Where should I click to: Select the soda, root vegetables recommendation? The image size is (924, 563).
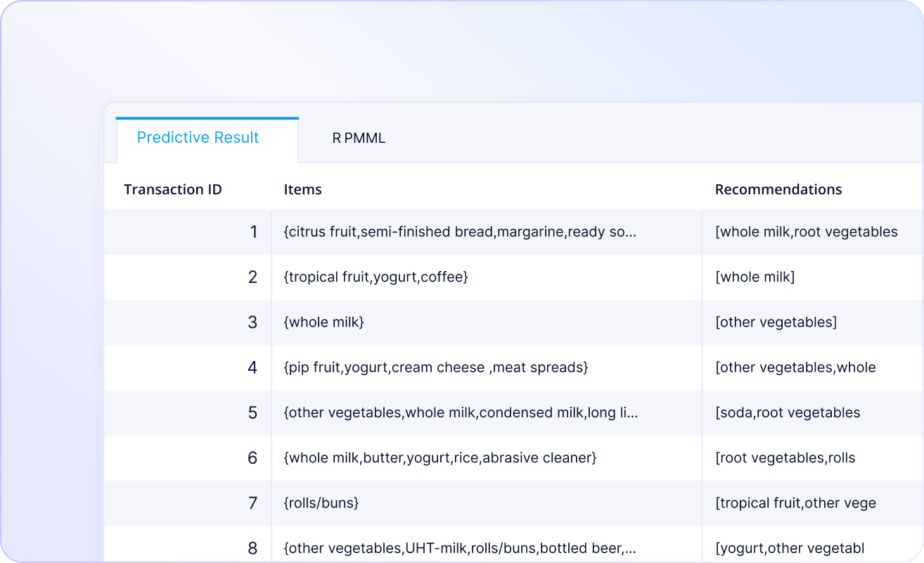(813, 412)
